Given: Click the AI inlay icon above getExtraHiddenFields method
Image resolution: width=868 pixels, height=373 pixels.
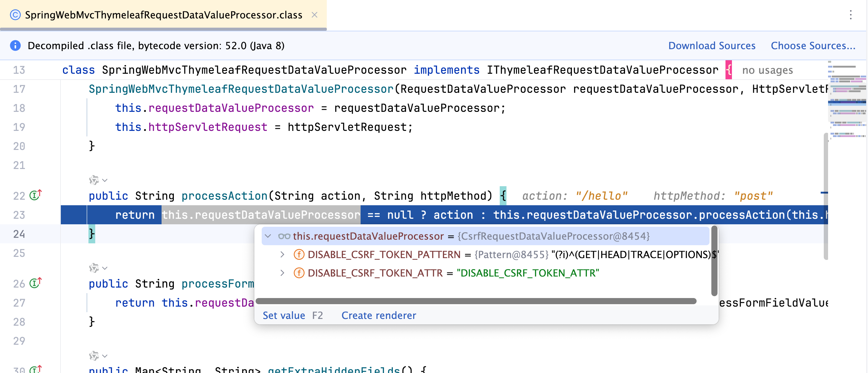Looking at the screenshot, I should [x=94, y=356].
